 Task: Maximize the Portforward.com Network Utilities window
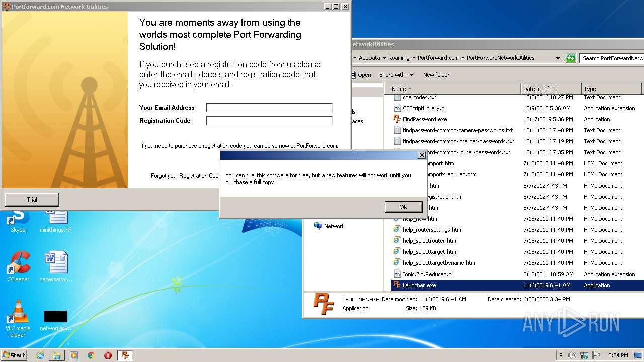(x=336, y=7)
